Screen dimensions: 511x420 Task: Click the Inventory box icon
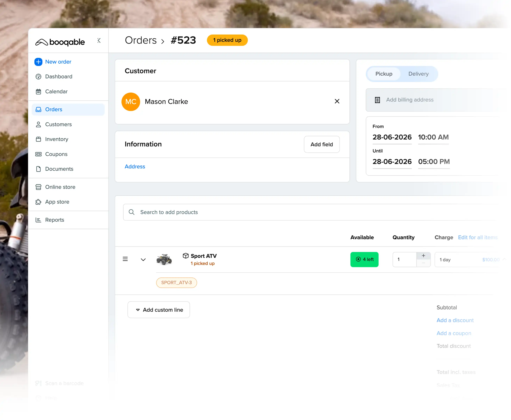(x=38, y=139)
